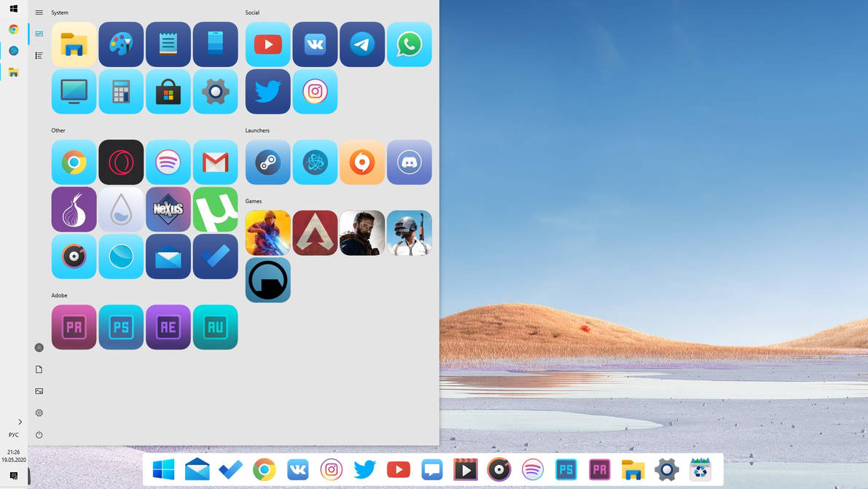Open the VK tile in Social group

click(x=315, y=44)
